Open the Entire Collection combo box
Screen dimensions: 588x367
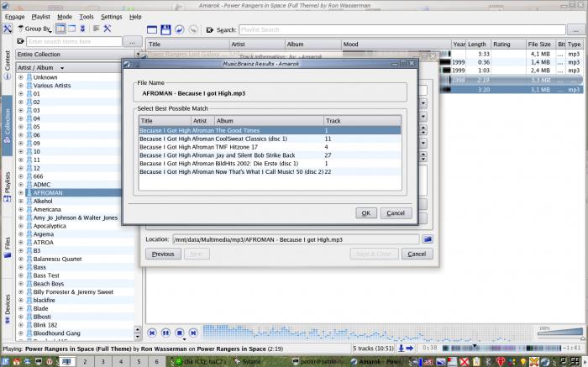(78, 55)
